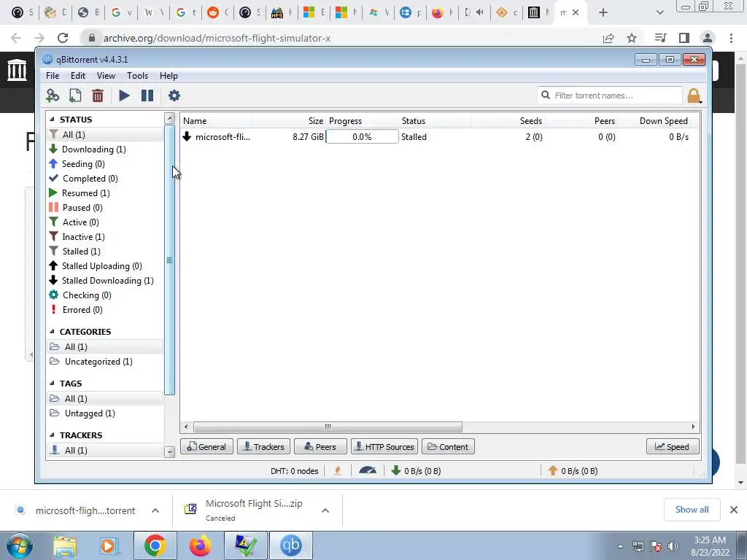Click the torrent's 0.0% progress bar

coord(362,136)
